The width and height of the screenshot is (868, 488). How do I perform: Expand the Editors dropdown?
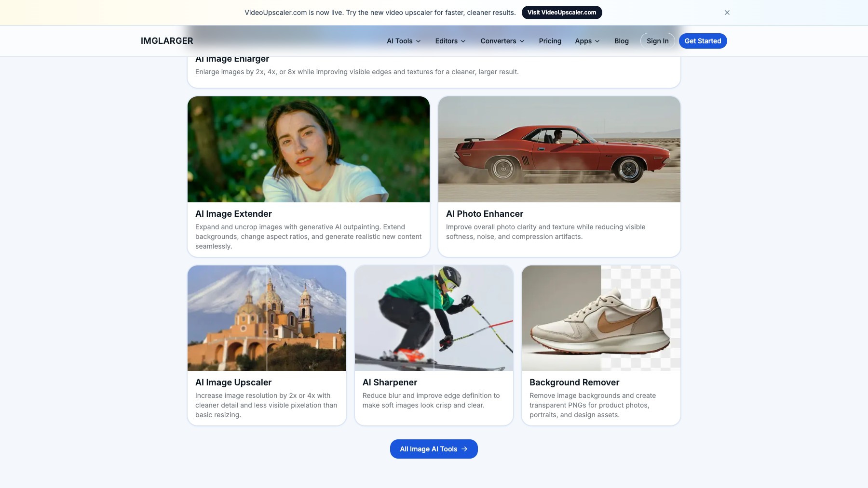(x=450, y=41)
